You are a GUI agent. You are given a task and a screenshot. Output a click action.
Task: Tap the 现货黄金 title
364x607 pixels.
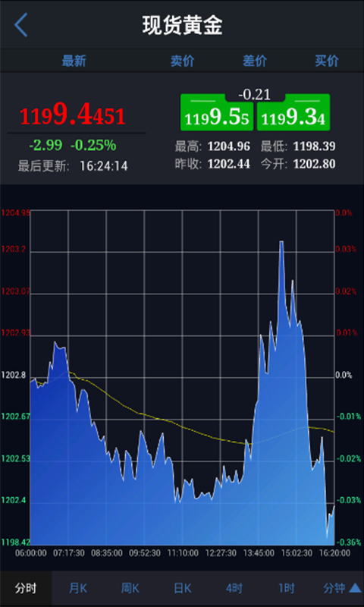pyautogui.click(x=182, y=26)
